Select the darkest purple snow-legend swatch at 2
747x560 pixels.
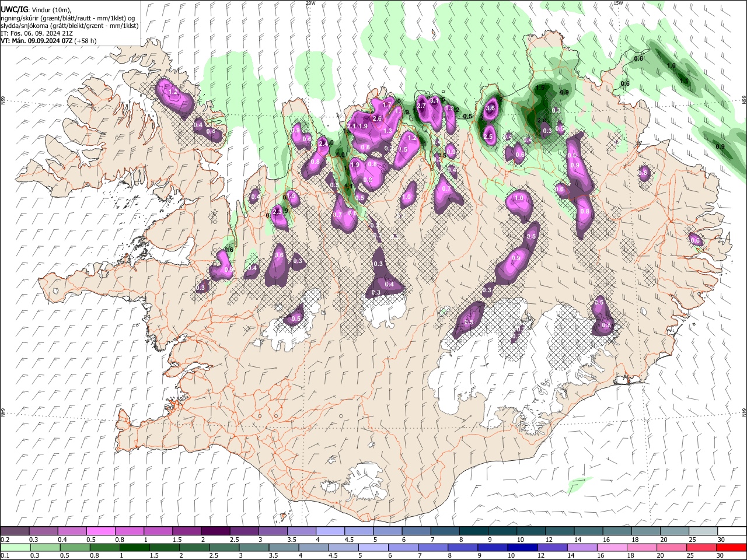click(215, 531)
